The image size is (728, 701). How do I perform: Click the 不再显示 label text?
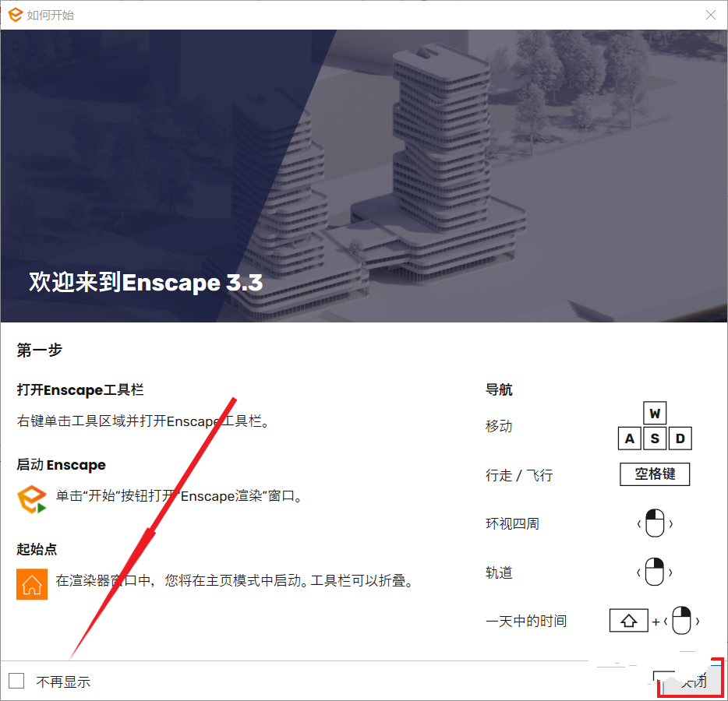click(x=63, y=682)
